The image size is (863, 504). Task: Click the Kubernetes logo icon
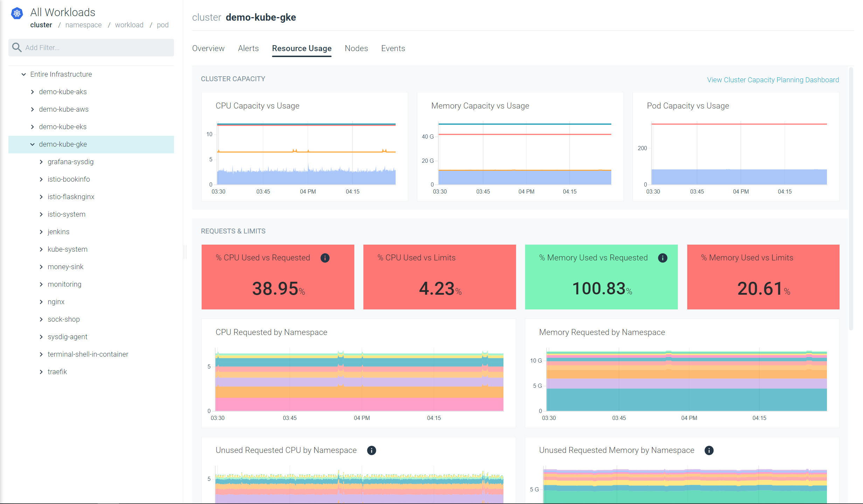coord(17,13)
